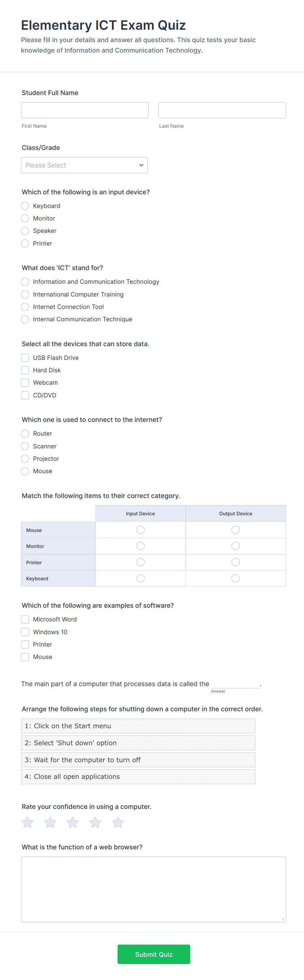
Task: Tick the Hard Disk checkbox
Action: [25, 370]
